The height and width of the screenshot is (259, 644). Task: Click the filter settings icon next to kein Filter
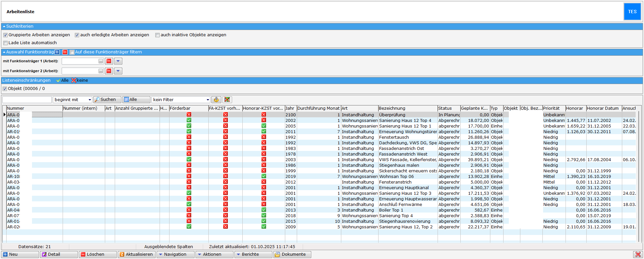(216, 100)
